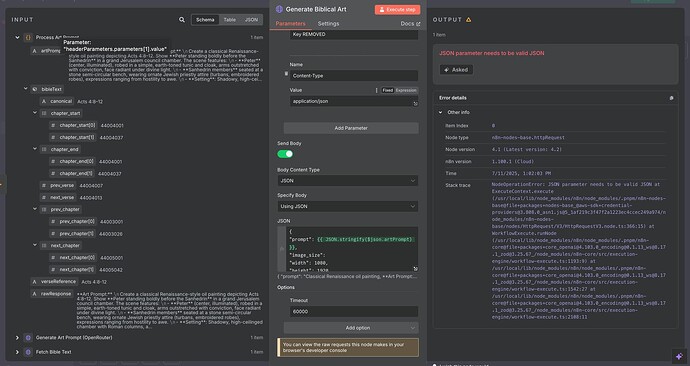This screenshot has height=366, width=690.
Task: Click the Generate Biblical Art node icon
Action: pos(279,9)
